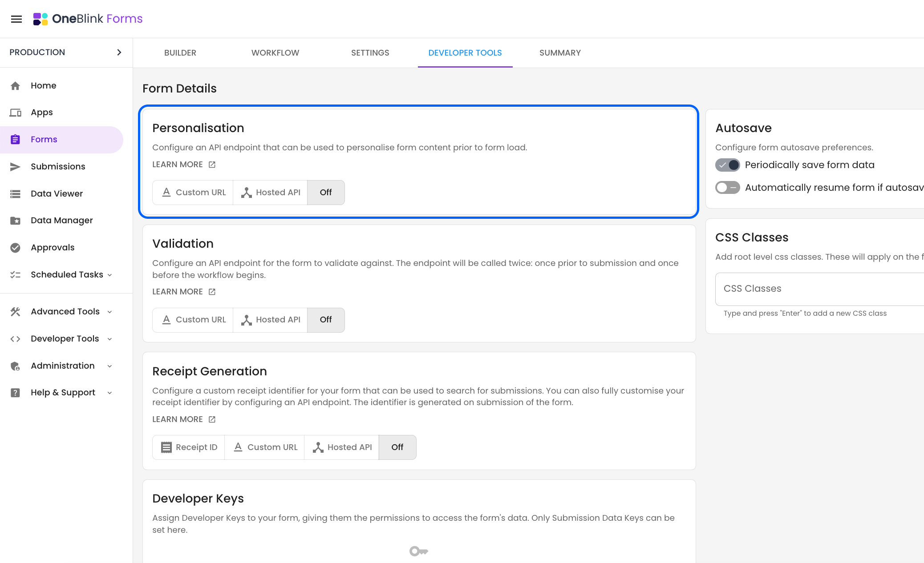Image resolution: width=924 pixels, height=563 pixels.
Task: Open the SUMMARY tab
Action: (x=560, y=53)
